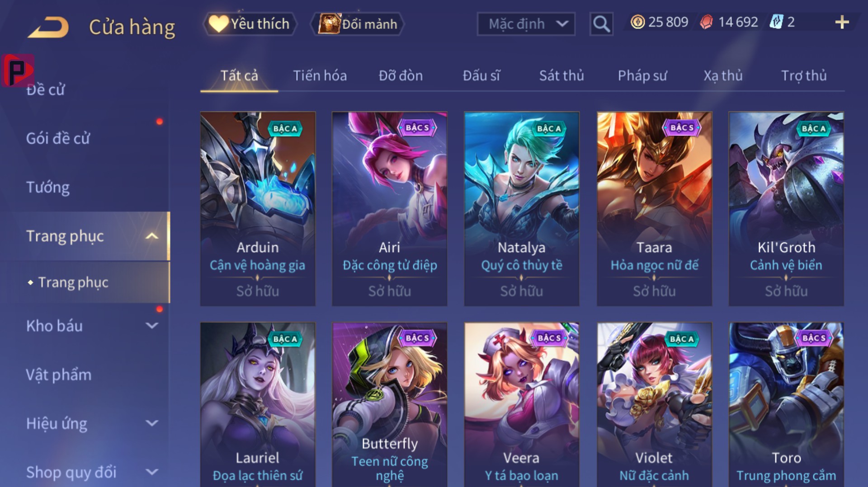Go back using the return arrow icon

coord(48,27)
